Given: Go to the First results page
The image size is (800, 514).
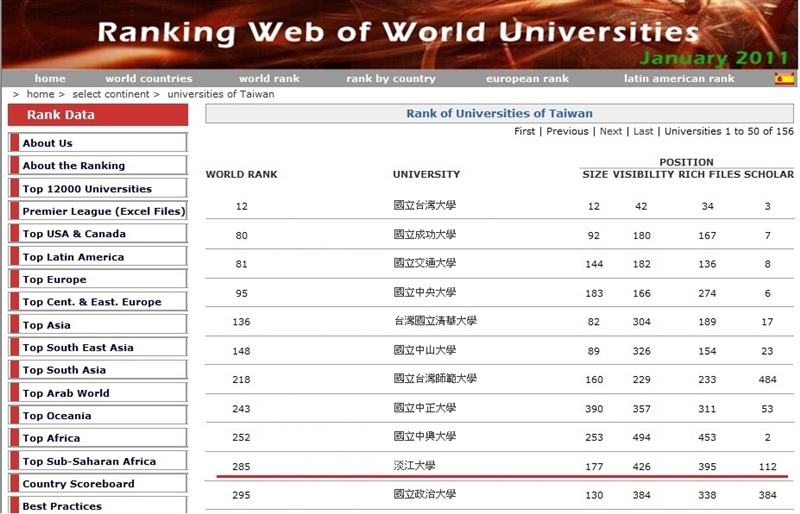Looking at the screenshot, I should pos(524,131).
